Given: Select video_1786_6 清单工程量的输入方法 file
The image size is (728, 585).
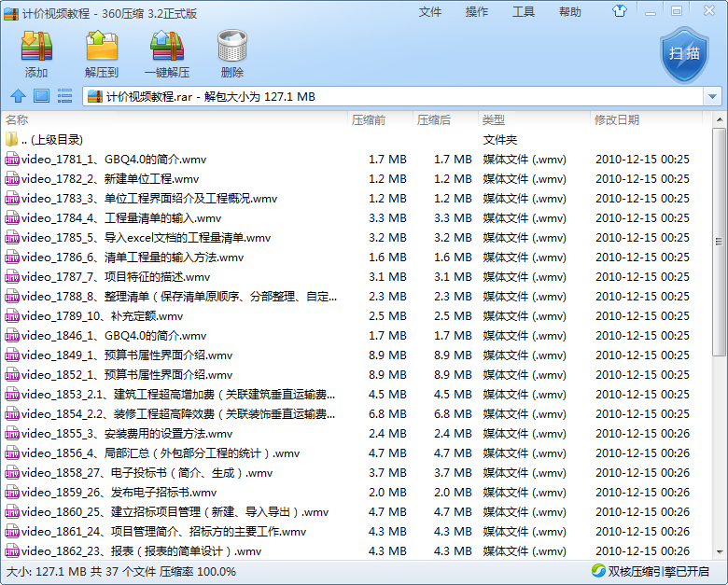Looking at the screenshot, I should [356, 258].
